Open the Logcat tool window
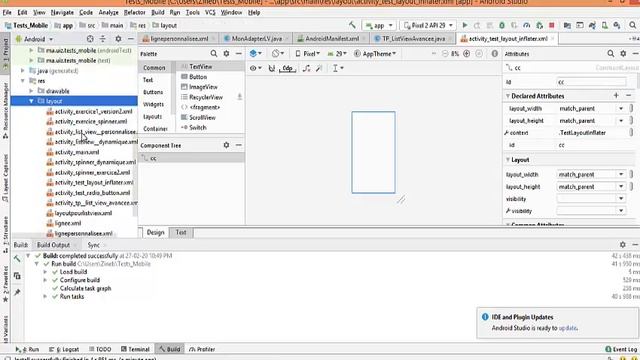This screenshot has width=640, height=360. tap(64, 349)
